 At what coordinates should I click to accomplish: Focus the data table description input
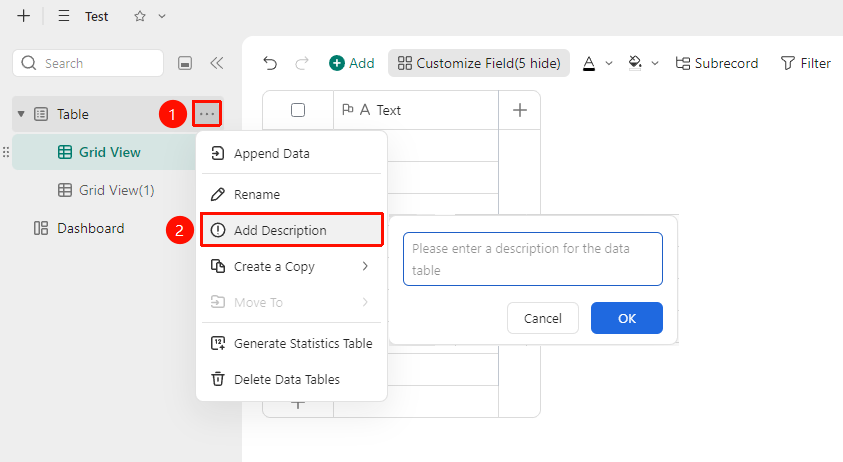(533, 259)
